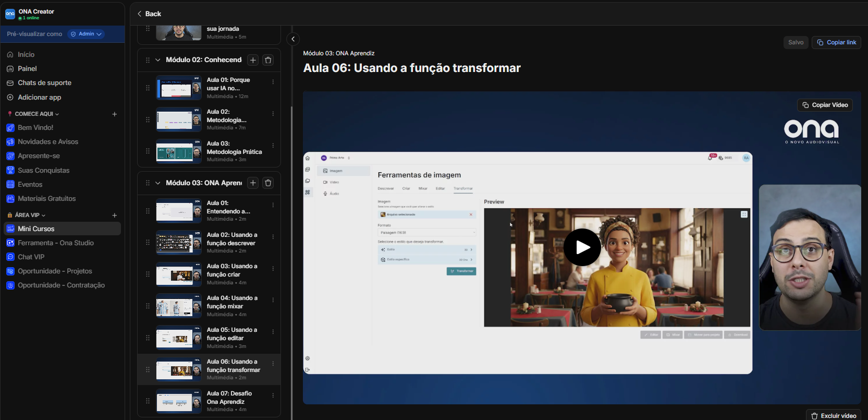Click the lesson title Aula 06 heading

click(x=412, y=68)
